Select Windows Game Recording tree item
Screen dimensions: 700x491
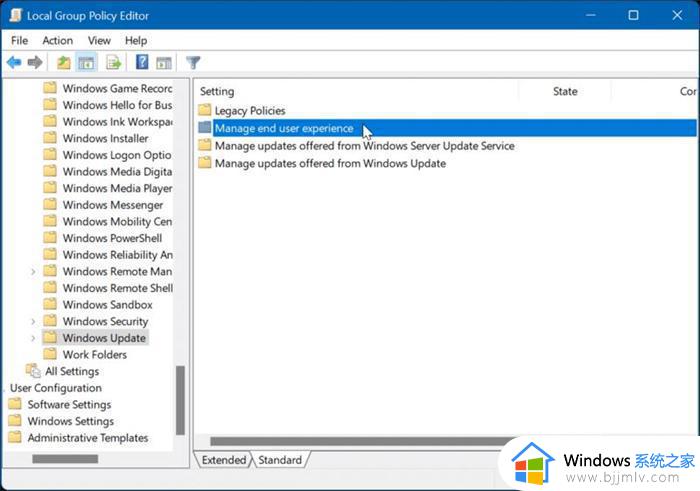117,88
